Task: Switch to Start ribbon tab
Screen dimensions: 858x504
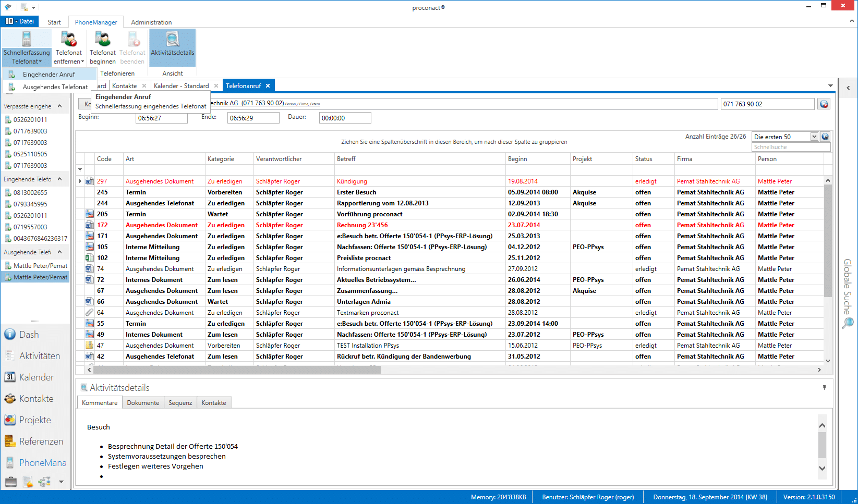Action: (x=54, y=22)
